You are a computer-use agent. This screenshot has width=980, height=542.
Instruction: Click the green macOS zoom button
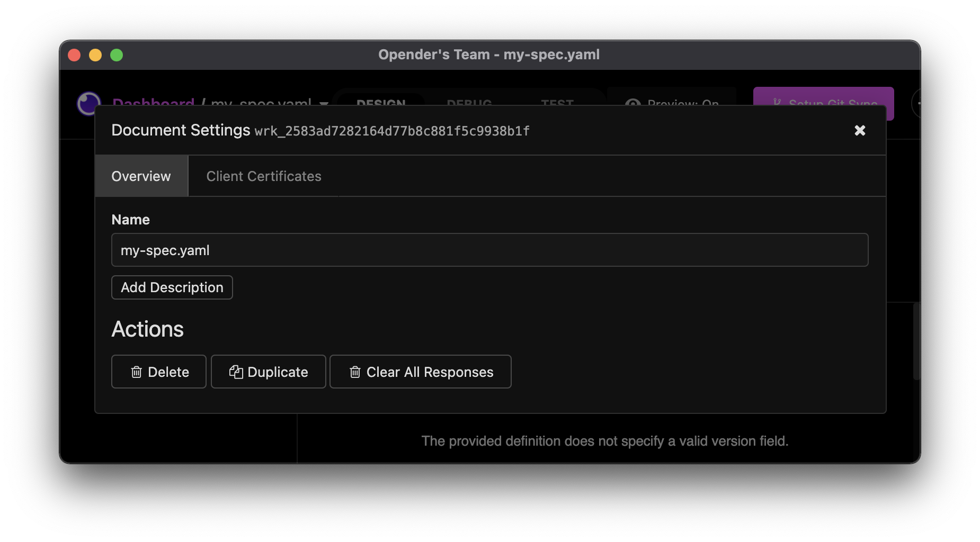(x=117, y=55)
